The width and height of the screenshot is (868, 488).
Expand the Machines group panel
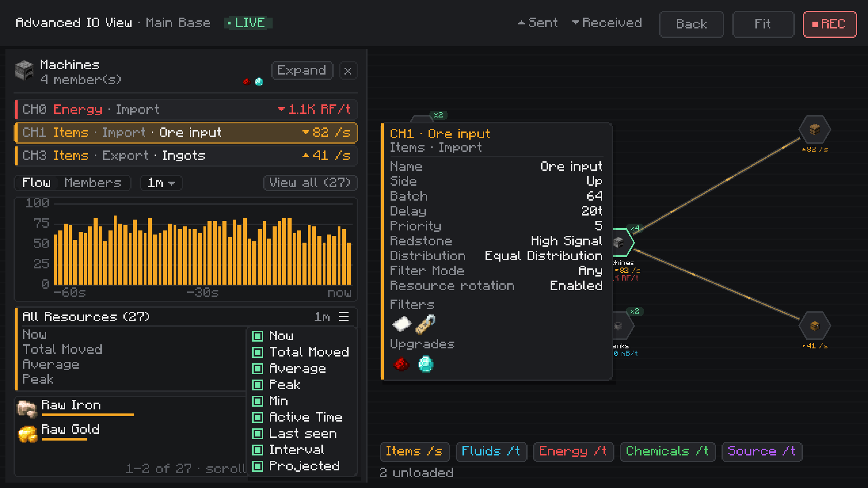pyautogui.click(x=302, y=70)
